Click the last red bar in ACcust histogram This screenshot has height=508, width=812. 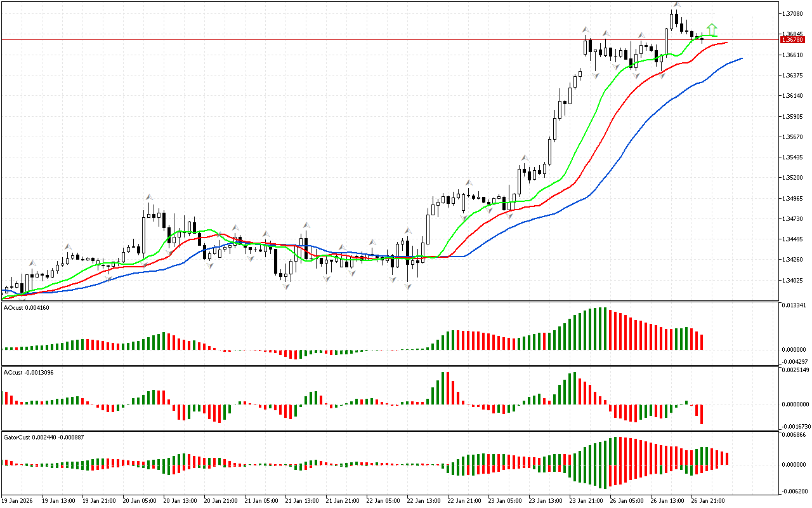[x=702, y=414]
